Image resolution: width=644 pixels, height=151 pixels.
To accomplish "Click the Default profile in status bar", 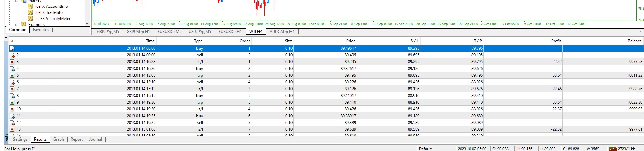I will [425, 149].
